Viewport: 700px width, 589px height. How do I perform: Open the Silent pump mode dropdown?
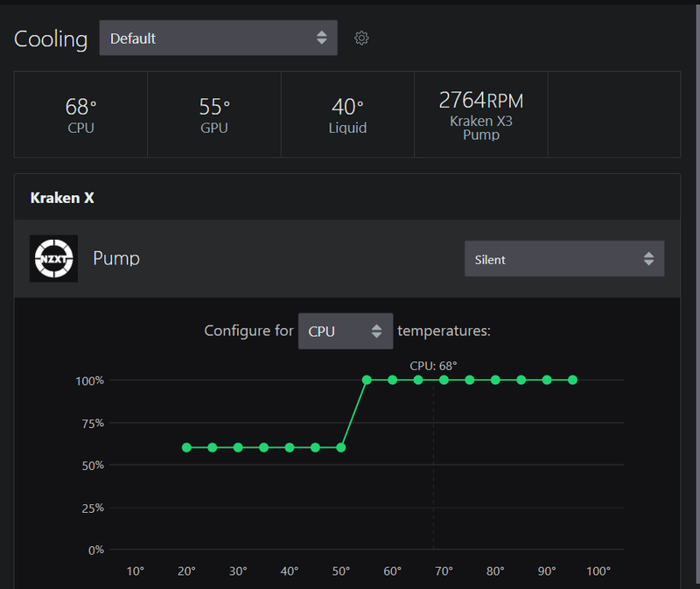point(564,259)
